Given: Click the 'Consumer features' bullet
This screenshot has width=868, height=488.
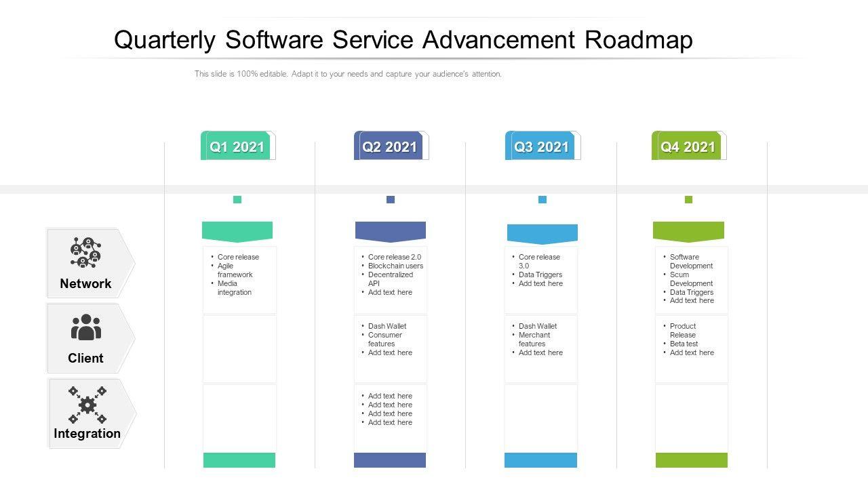Looking at the screenshot, I should (x=385, y=340).
